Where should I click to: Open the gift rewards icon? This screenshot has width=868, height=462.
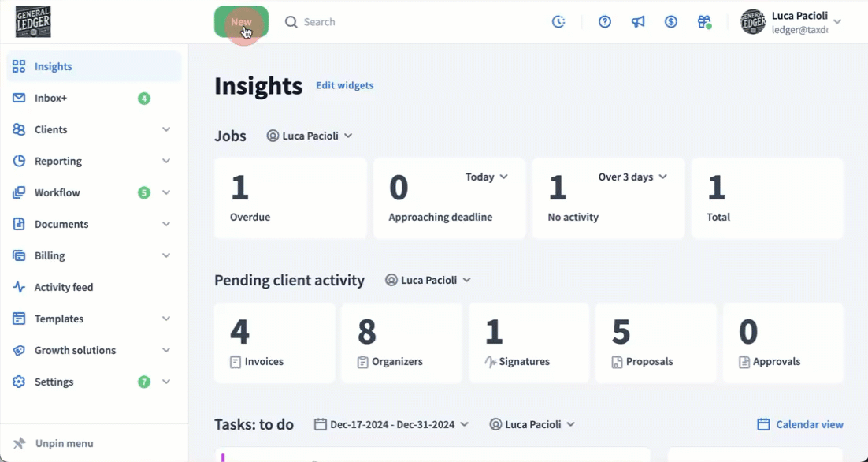704,22
